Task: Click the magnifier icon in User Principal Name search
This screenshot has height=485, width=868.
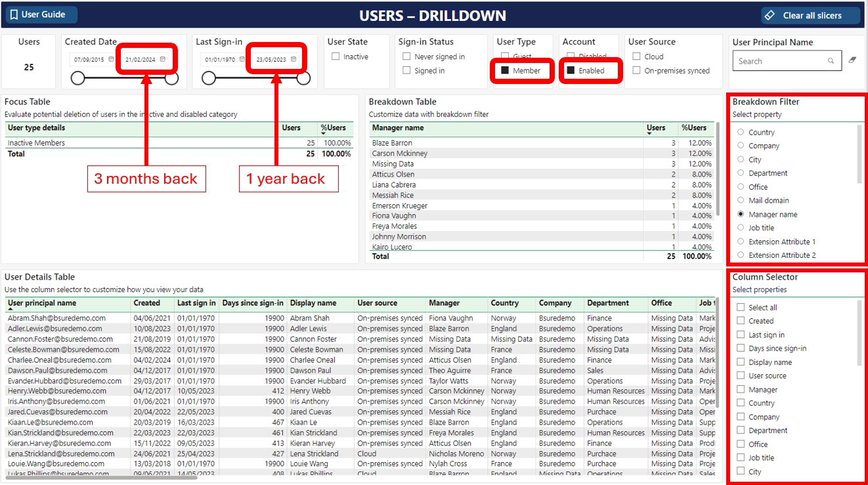Action: (x=831, y=61)
